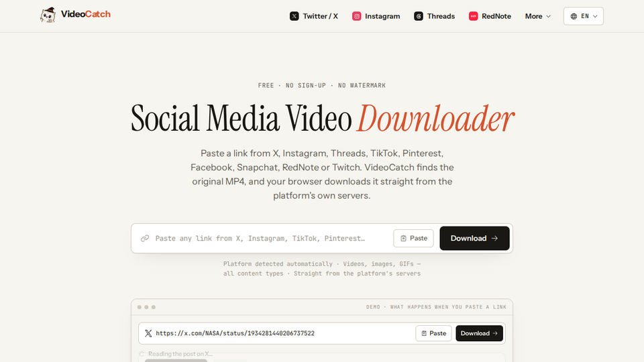
Task: Click the X platform icon in the navbar
Action: coord(294,16)
